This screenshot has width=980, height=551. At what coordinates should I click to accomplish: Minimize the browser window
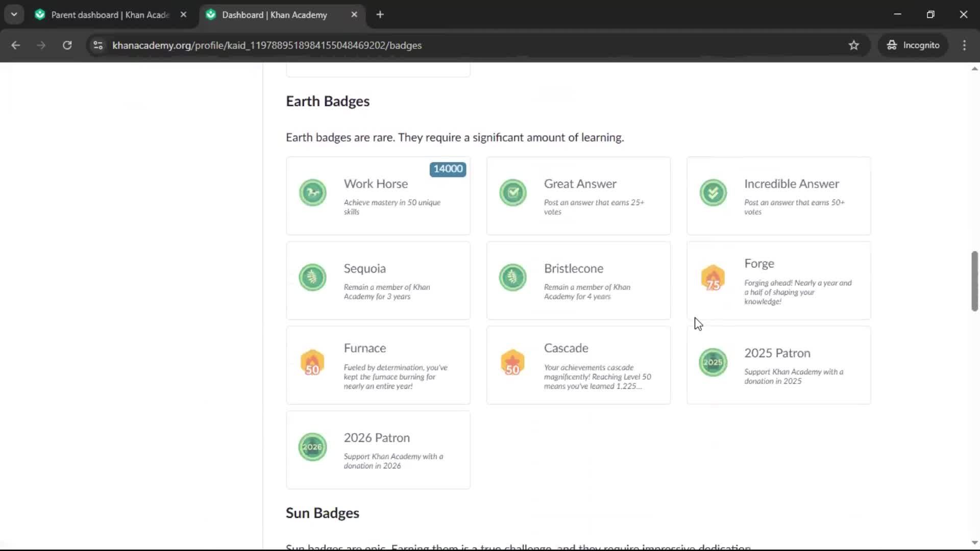coord(898,14)
